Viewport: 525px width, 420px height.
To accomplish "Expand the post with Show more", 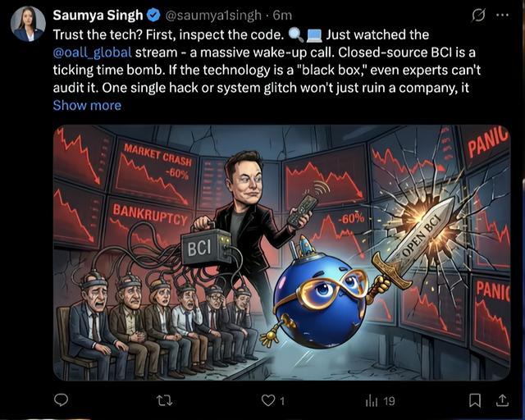I will 87,106.
